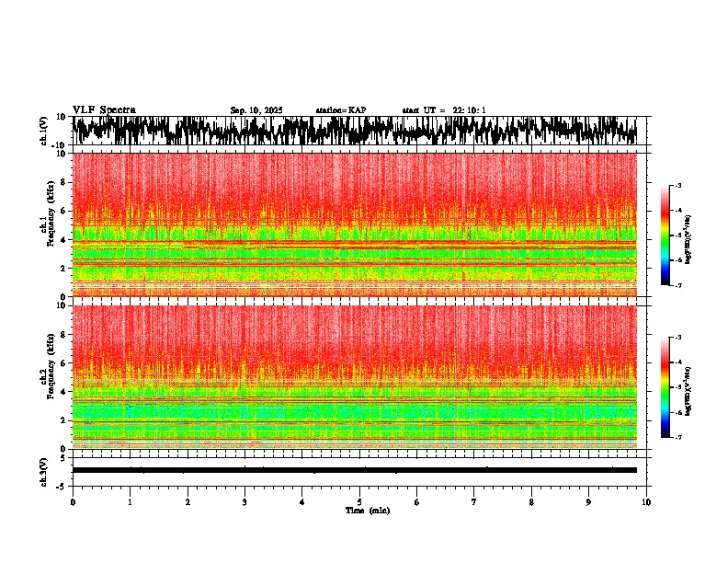Click the ch.2 color scale bar
Viewport: 728px width, 563px height.
coord(665,387)
